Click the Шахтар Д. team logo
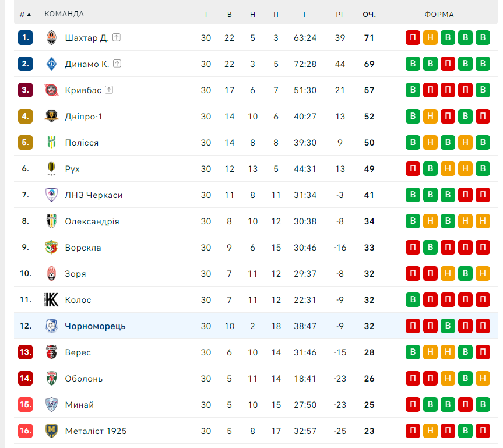Screen dimensions: 503x448 (51, 37)
